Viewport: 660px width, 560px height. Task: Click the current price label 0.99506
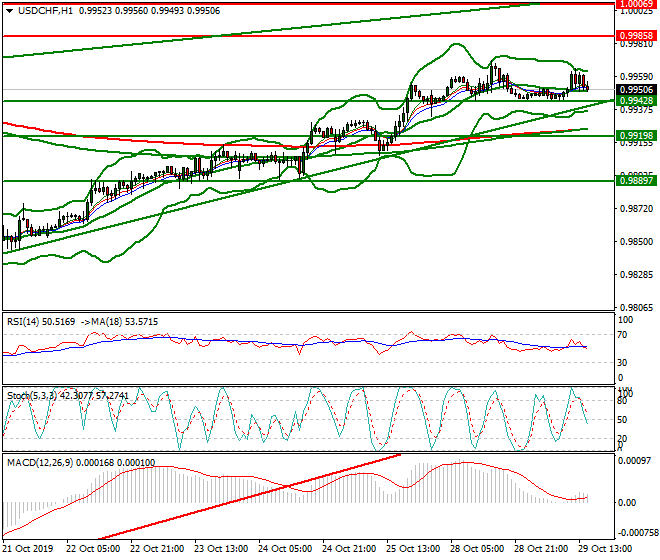pos(637,90)
